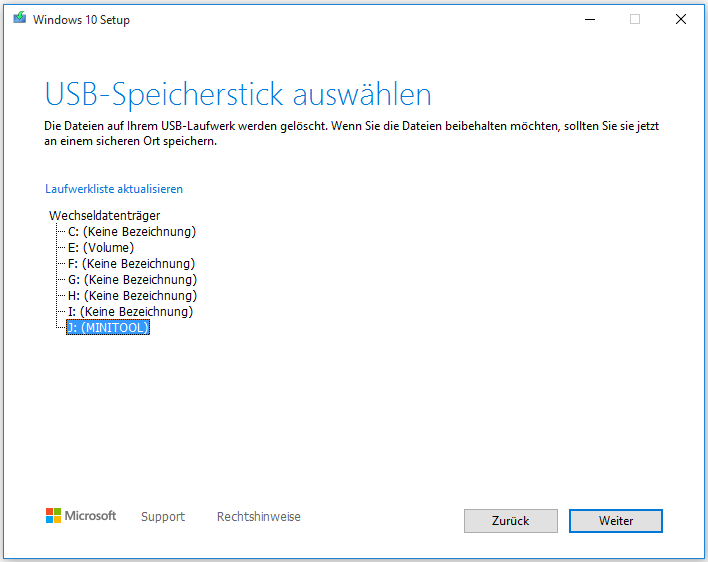Minimize the Windows 10 Setup window
This screenshot has width=708, height=562.
click(590, 19)
